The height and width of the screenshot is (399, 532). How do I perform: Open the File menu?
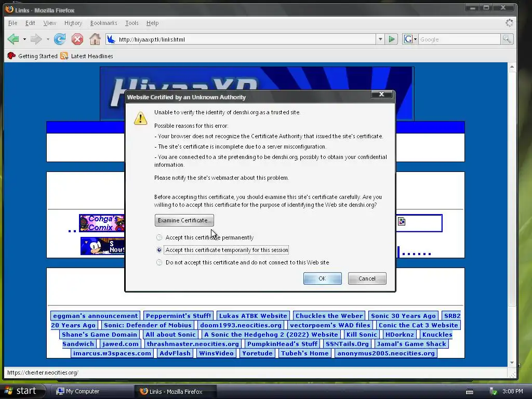pos(12,23)
